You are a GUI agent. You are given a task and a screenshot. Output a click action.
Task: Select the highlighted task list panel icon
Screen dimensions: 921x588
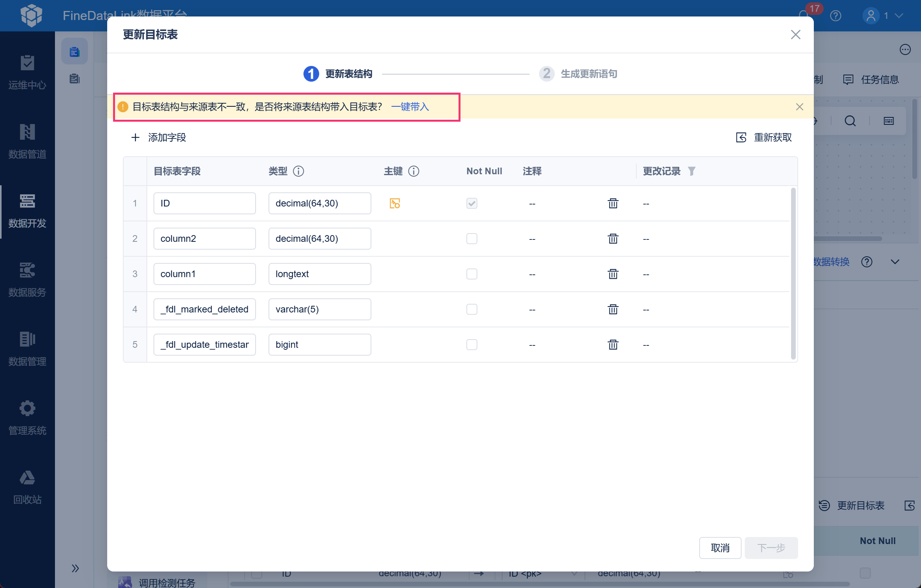click(x=75, y=51)
